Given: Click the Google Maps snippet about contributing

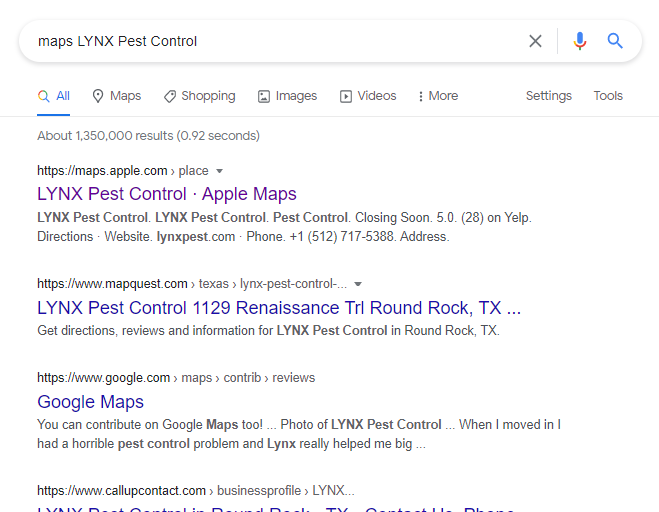Looking at the screenshot, I should pos(299,434).
